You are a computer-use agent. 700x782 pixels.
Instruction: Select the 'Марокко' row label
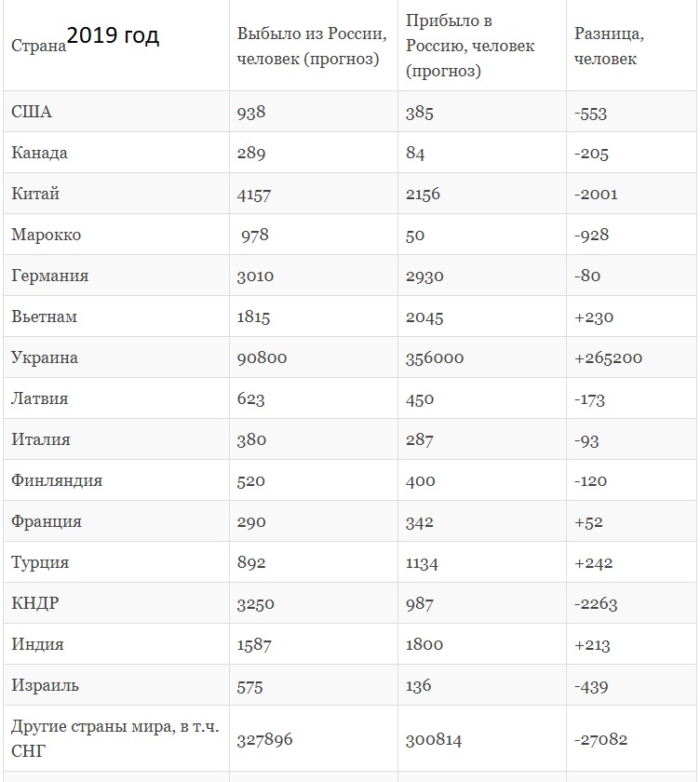point(46,235)
